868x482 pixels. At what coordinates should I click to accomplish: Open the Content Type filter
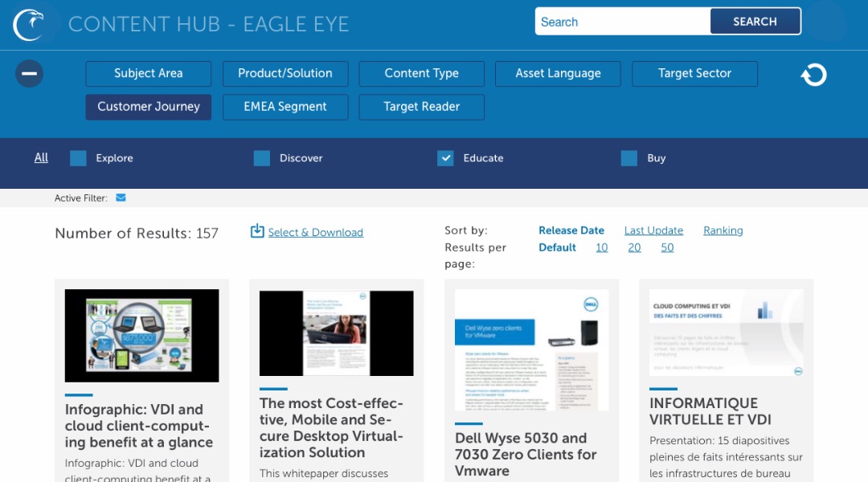click(x=422, y=74)
